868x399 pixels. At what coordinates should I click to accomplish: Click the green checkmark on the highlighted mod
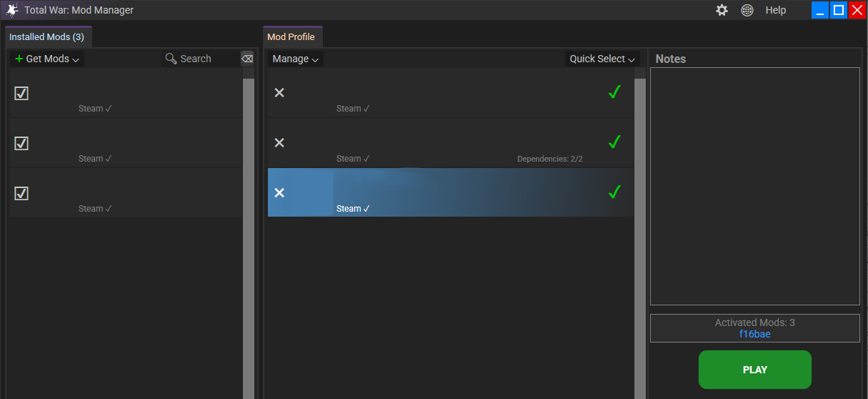pyautogui.click(x=614, y=192)
